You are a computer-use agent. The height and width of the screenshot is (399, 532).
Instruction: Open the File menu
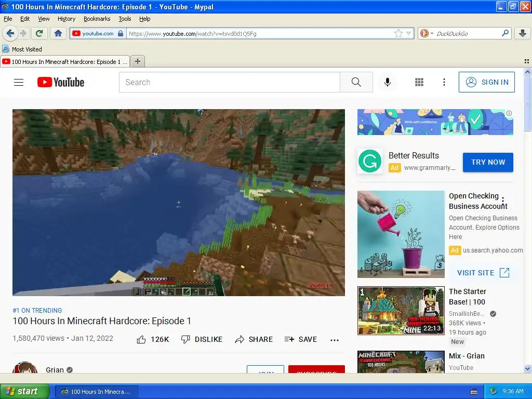click(x=8, y=19)
